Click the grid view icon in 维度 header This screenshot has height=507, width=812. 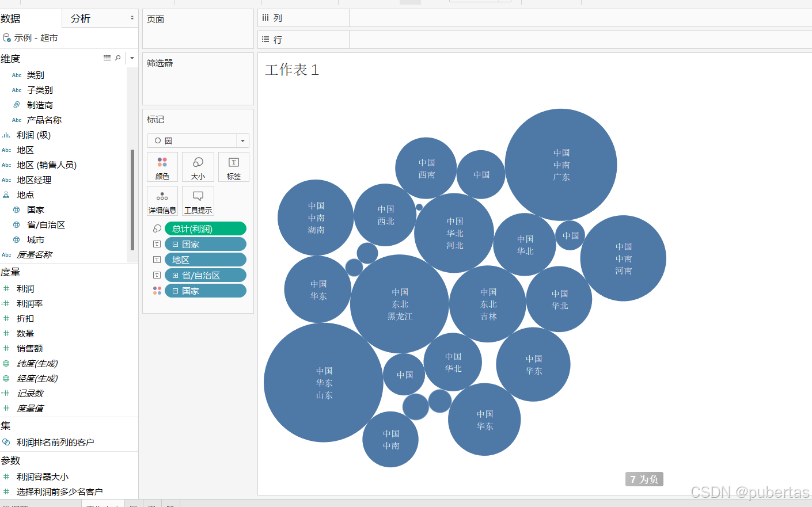107,58
